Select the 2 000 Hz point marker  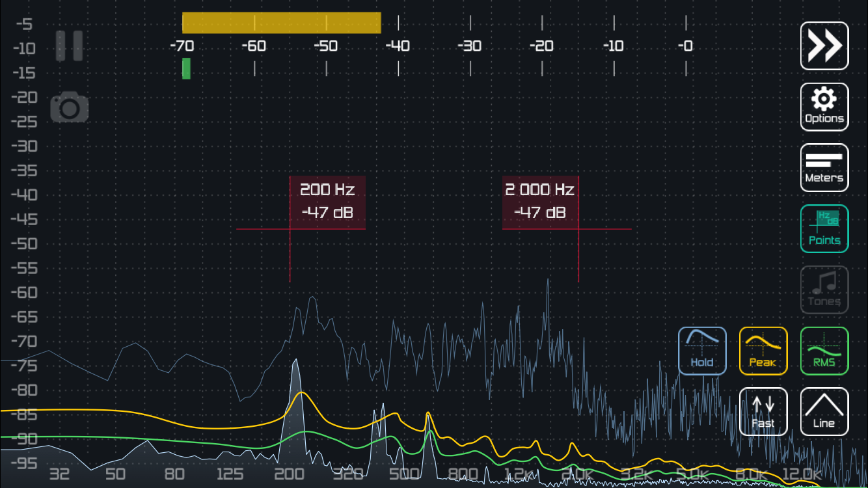pos(540,202)
